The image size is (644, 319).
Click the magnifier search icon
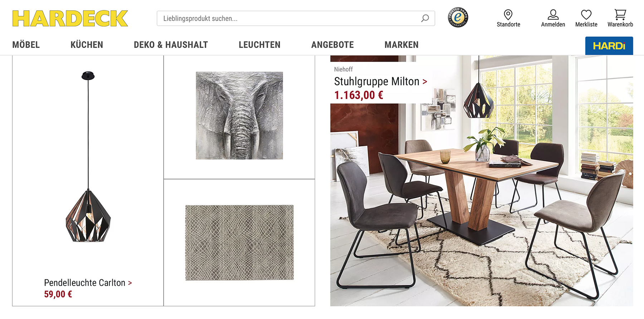click(x=425, y=18)
